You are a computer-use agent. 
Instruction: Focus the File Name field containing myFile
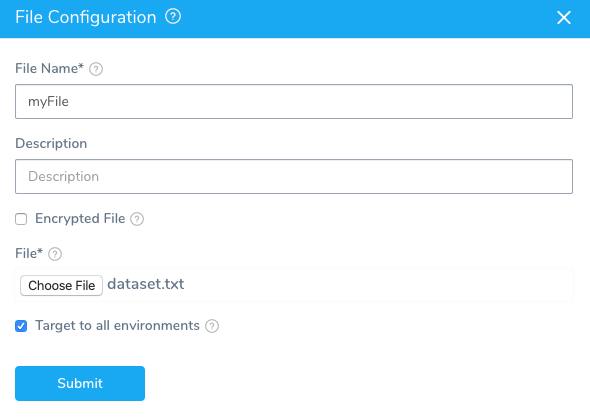click(294, 102)
